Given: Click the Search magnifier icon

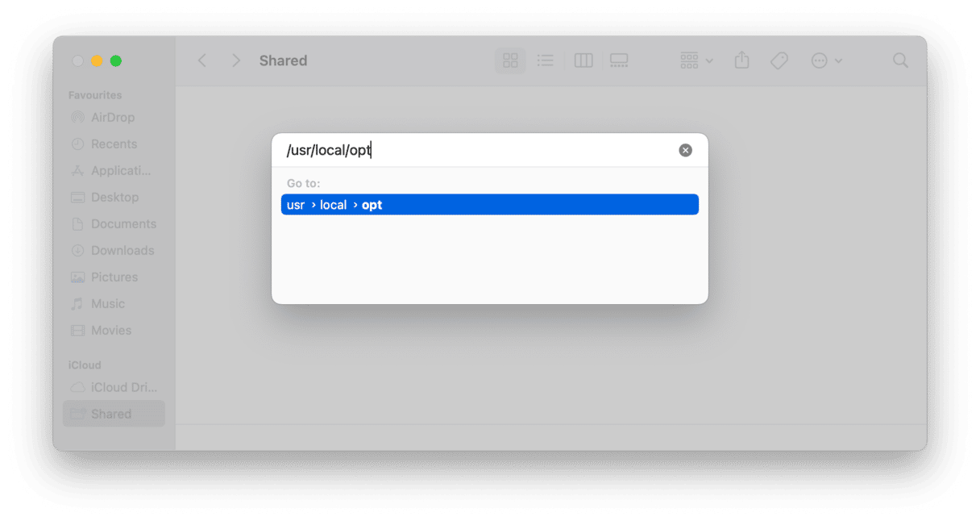Looking at the screenshot, I should click(901, 60).
